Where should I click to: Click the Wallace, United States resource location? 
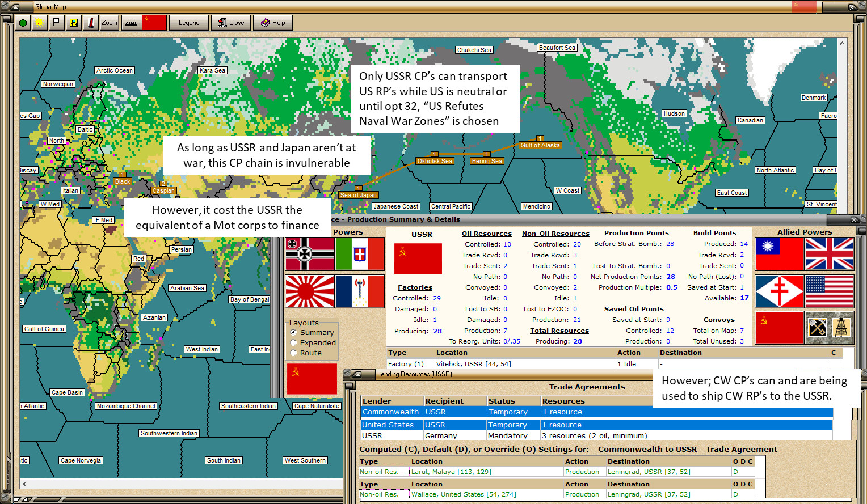464,494
